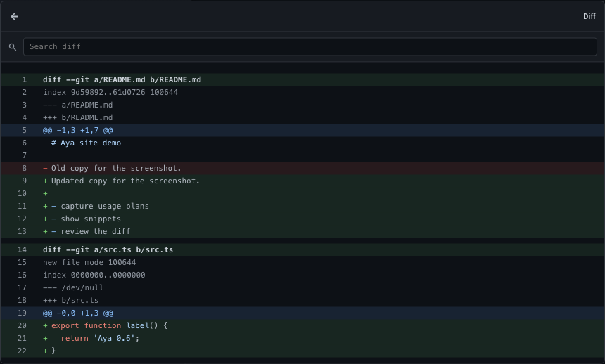605x364 pixels.
Task: Click the "return 'Aya 0.6';" line
Action: point(302,338)
